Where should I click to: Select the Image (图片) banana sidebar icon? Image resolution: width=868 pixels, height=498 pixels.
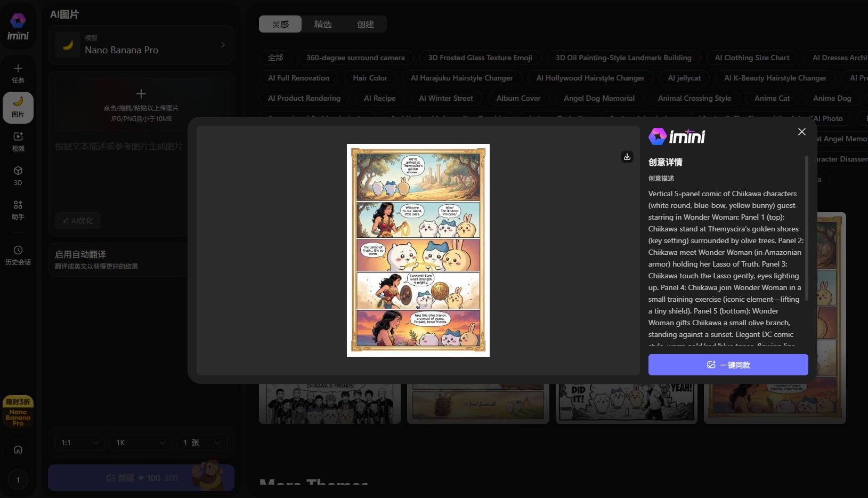coord(18,107)
